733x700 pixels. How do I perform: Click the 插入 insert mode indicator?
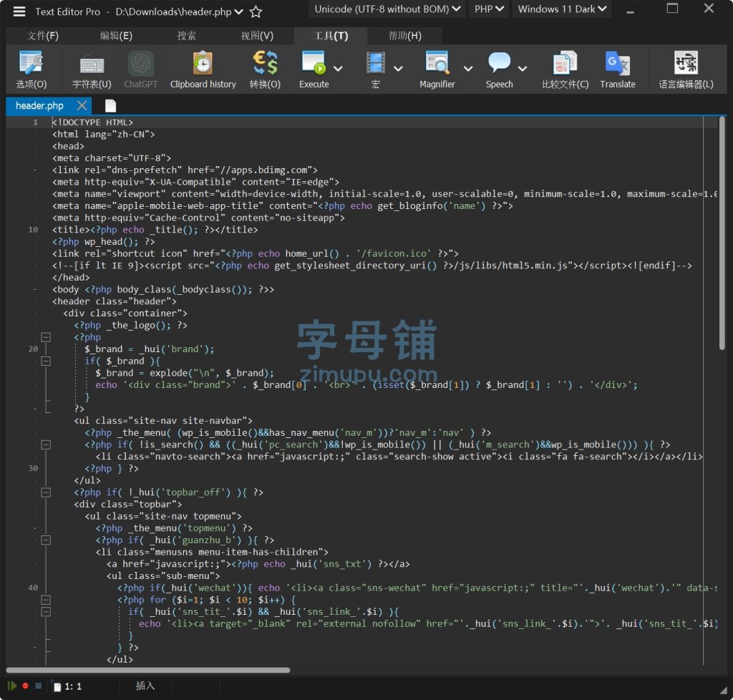click(145, 686)
